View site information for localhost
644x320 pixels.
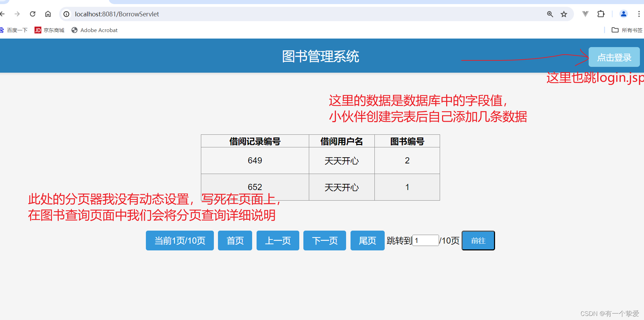[x=66, y=14]
